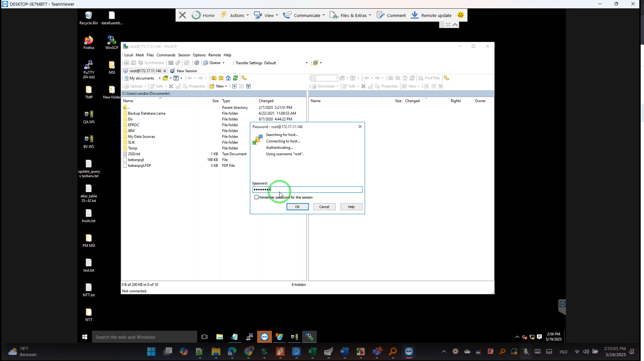Expand the My documents drive dropdown

point(159,78)
